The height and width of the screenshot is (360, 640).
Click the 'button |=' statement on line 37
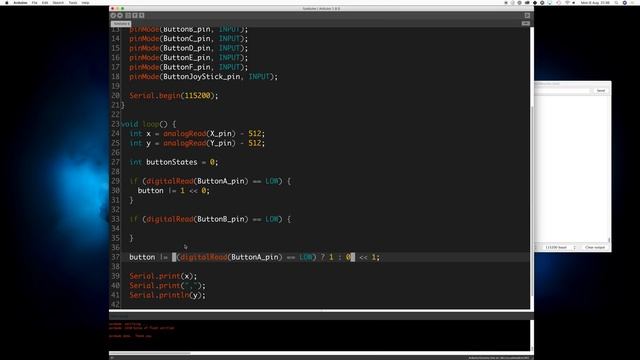(x=254, y=257)
